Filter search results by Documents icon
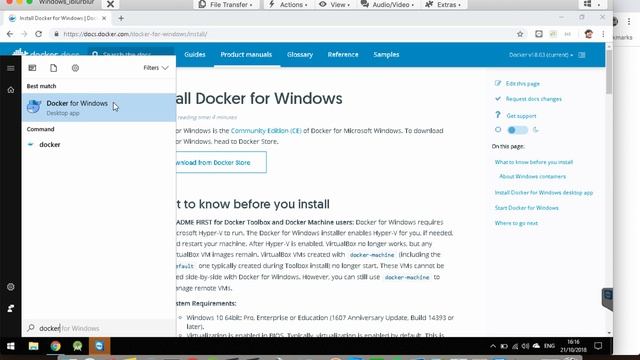This screenshot has height=360, width=640. [x=53, y=68]
